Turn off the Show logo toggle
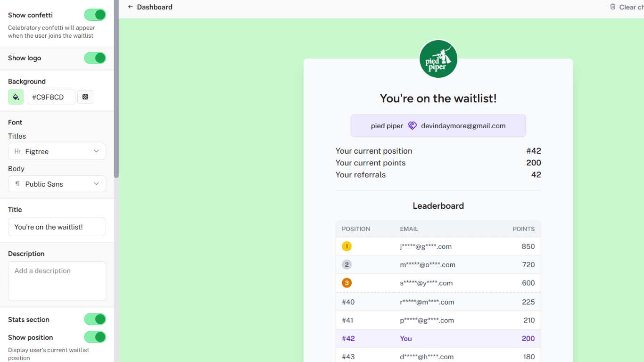This screenshot has width=644, height=362. tap(95, 58)
